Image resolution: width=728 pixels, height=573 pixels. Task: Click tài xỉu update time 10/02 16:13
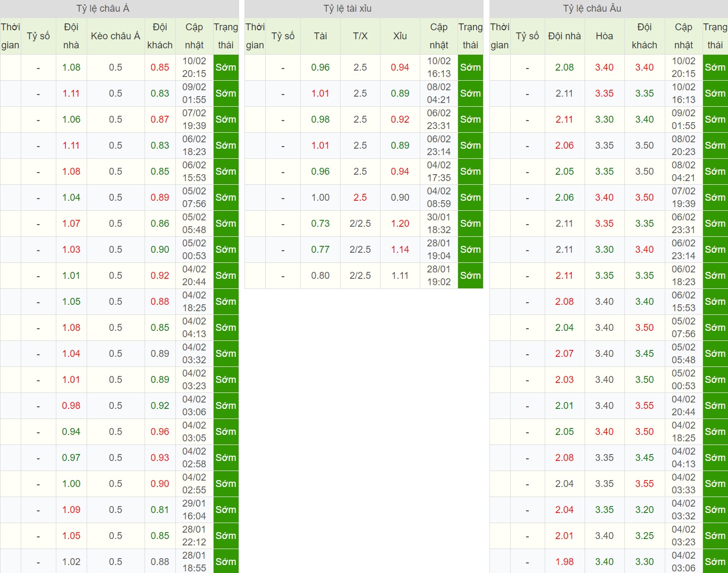[439, 67]
